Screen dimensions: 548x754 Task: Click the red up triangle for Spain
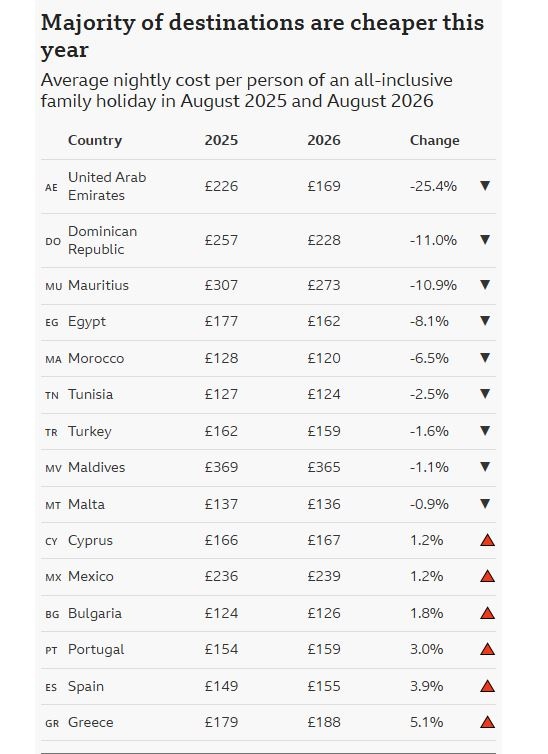487,686
